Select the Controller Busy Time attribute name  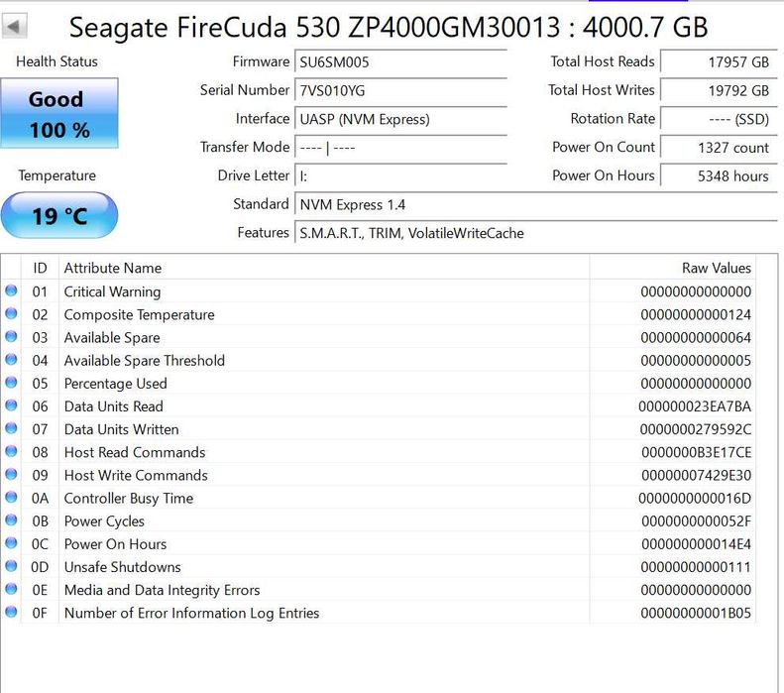[x=129, y=499]
